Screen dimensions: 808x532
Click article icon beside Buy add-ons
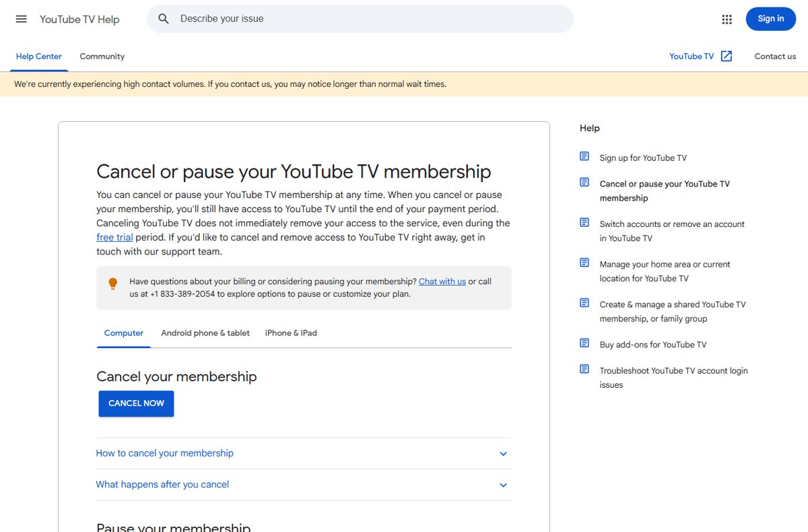coord(584,343)
